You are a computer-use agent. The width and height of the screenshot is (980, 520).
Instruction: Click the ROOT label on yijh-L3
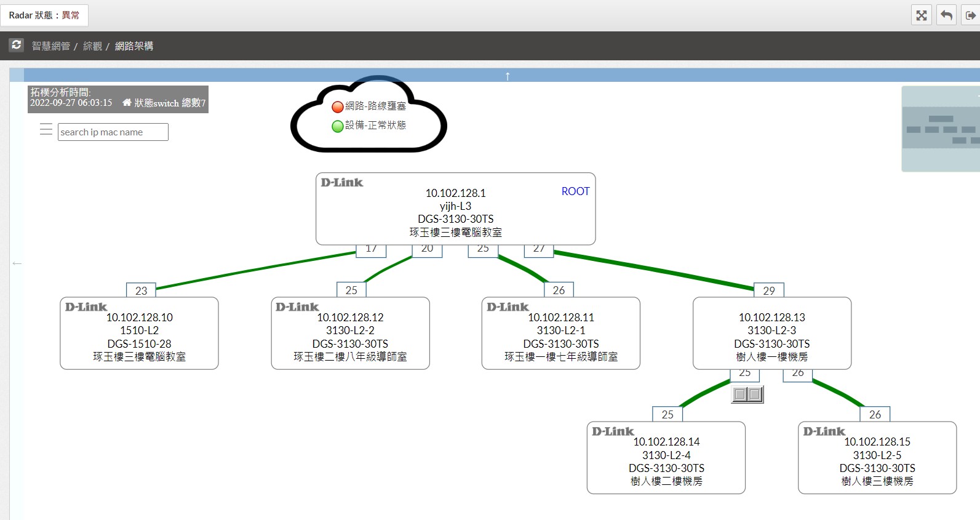click(x=575, y=191)
